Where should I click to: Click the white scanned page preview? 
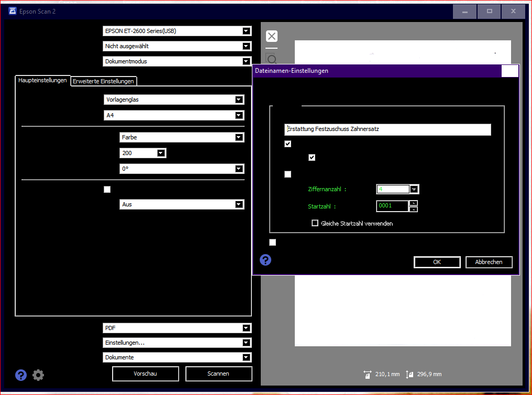tap(403, 311)
